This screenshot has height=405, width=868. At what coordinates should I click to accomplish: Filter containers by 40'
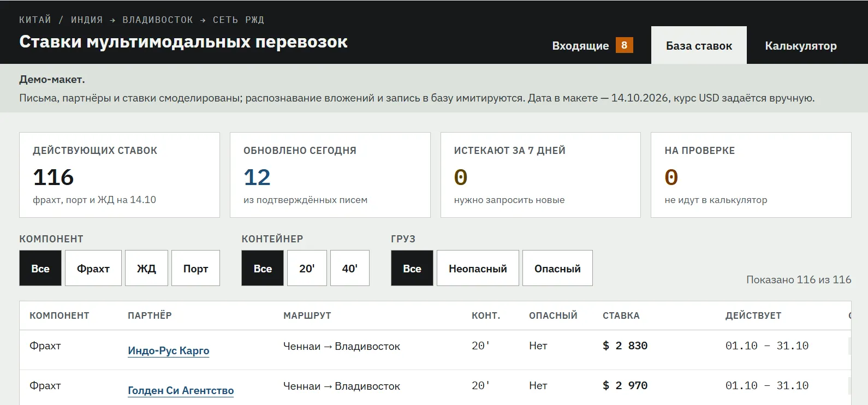tap(350, 268)
